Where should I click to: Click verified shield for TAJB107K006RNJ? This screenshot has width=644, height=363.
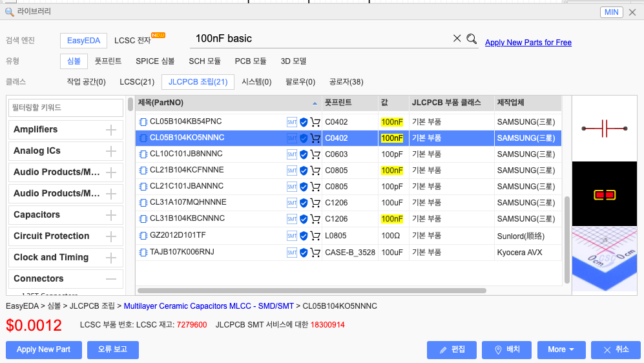click(x=304, y=253)
